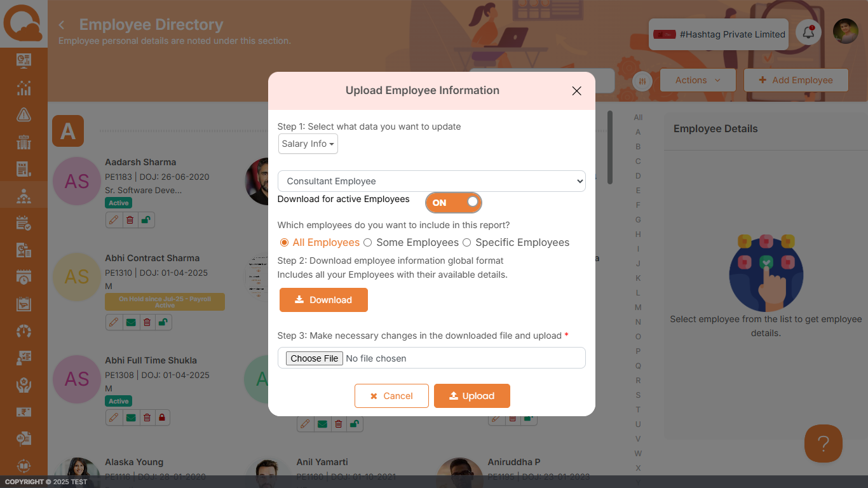Open the employee directory icon in sidebar

[x=24, y=196]
